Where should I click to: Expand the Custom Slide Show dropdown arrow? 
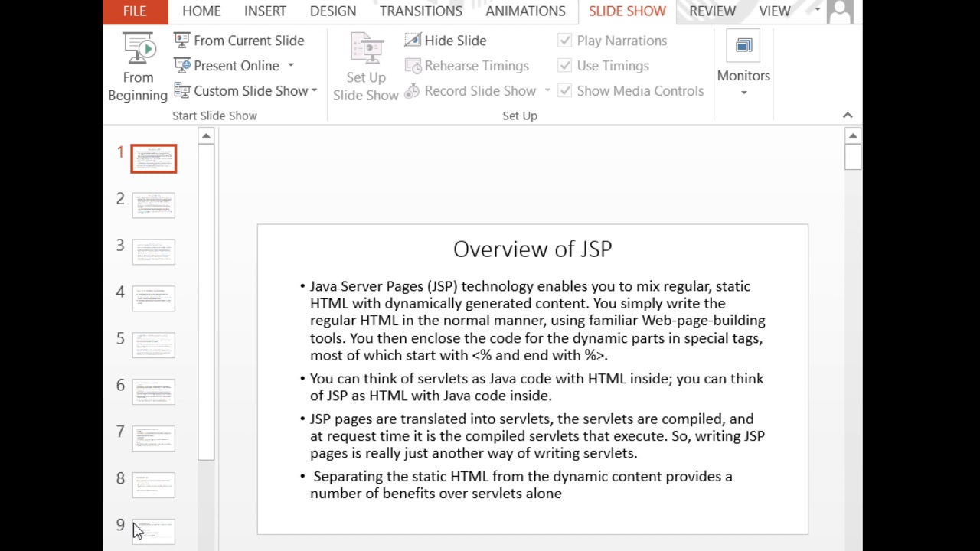click(314, 91)
